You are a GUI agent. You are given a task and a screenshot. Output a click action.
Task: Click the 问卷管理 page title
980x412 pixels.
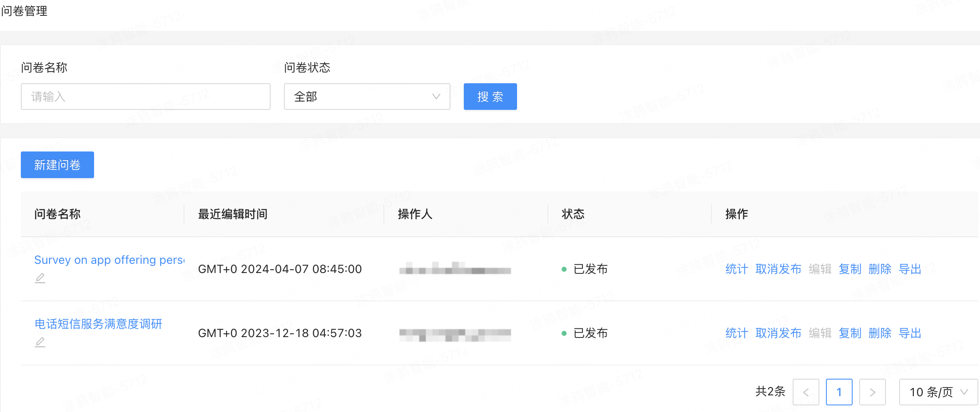pos(24,11)
